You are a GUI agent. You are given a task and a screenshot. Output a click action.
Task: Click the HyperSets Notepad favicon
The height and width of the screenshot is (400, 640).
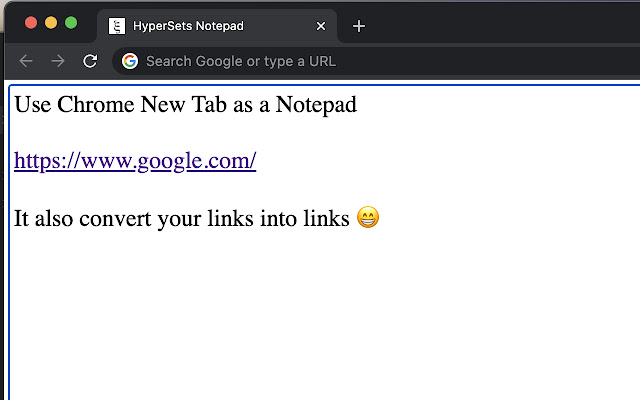point(117,26)
